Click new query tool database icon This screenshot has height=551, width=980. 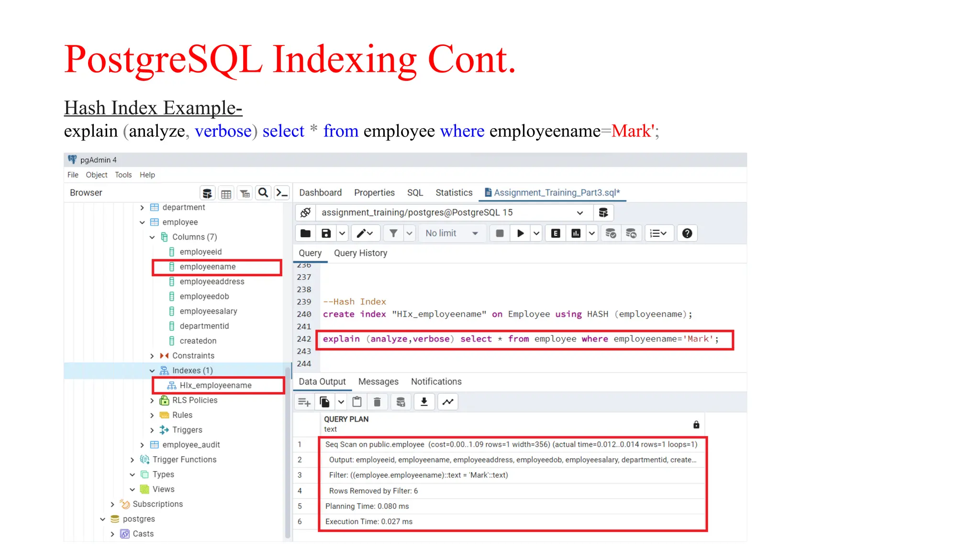603,212
